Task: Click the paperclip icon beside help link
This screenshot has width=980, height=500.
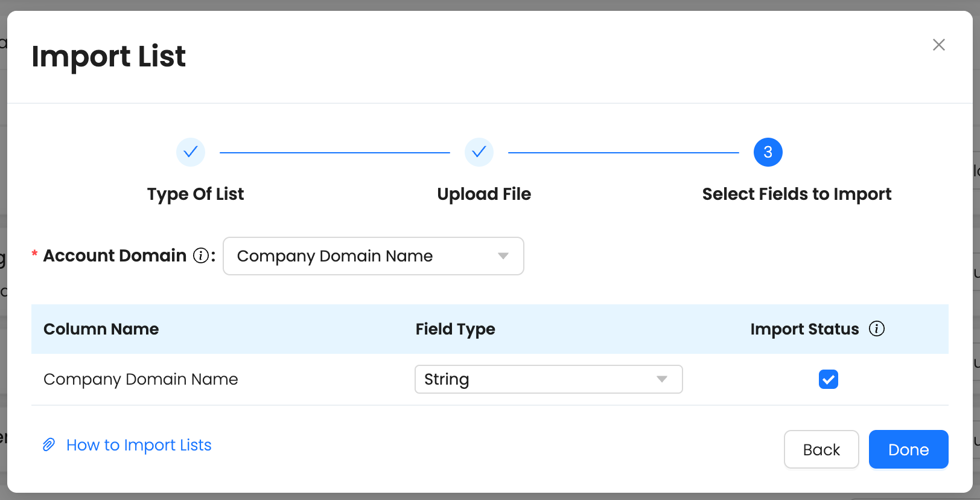Action: click(x=49, y=445)
